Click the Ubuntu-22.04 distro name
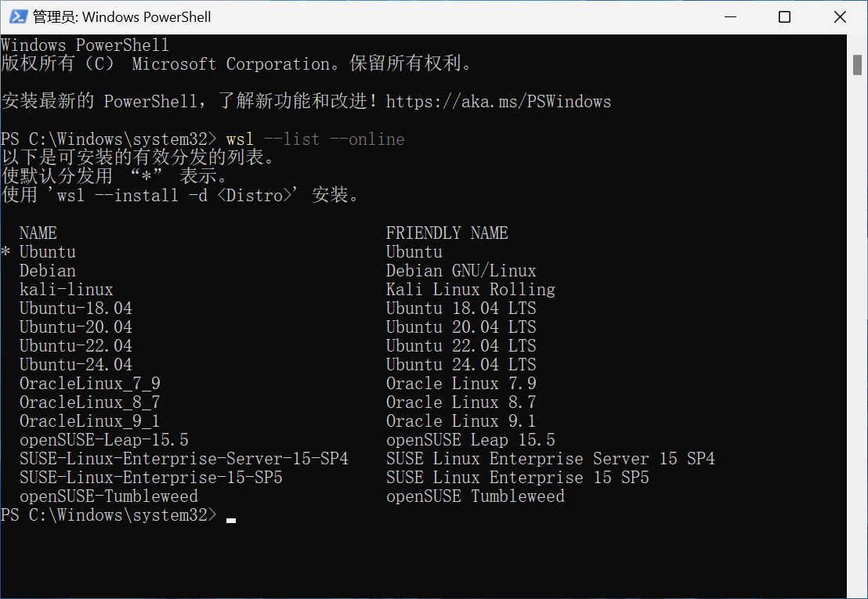This screenshot has width=868, height=599. pos(75,346)
